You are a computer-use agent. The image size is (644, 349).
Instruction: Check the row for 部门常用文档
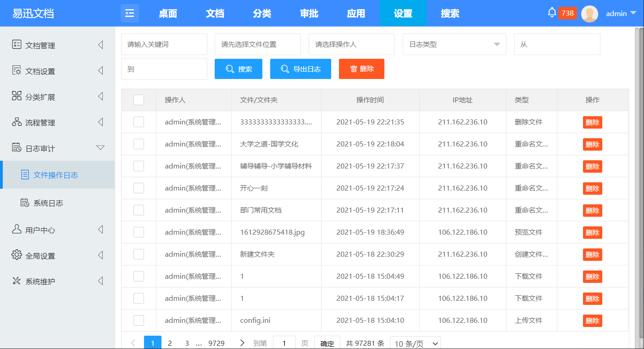click(x=139, y=210)
